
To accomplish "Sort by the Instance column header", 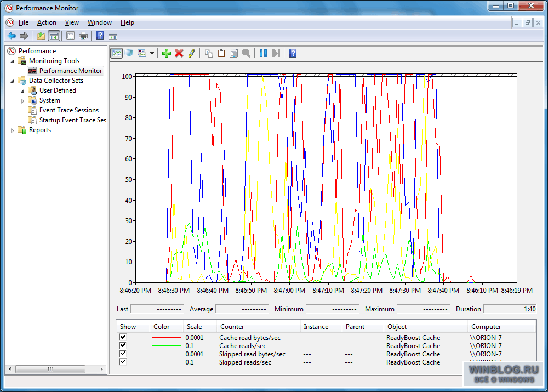I will coord(321,327).
